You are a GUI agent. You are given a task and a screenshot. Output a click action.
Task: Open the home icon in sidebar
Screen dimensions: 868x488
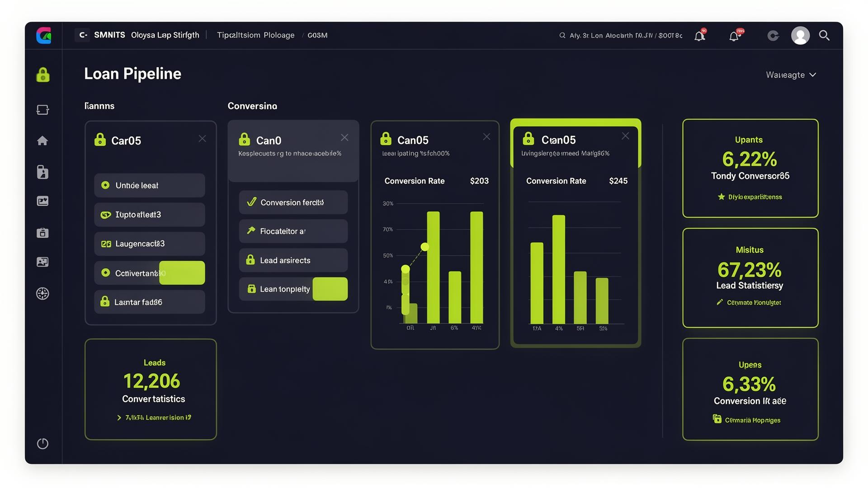42,141
